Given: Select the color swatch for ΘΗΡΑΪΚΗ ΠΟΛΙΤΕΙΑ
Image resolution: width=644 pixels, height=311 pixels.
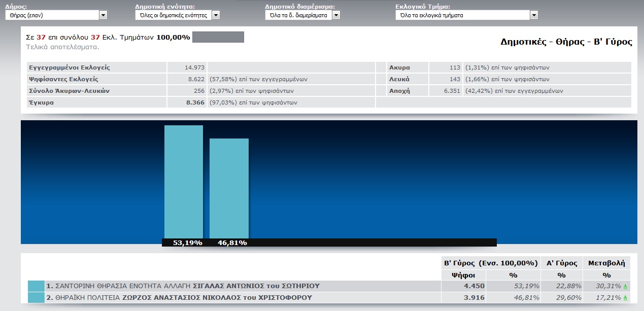Looking at the screenshot, I should point(36,297).
